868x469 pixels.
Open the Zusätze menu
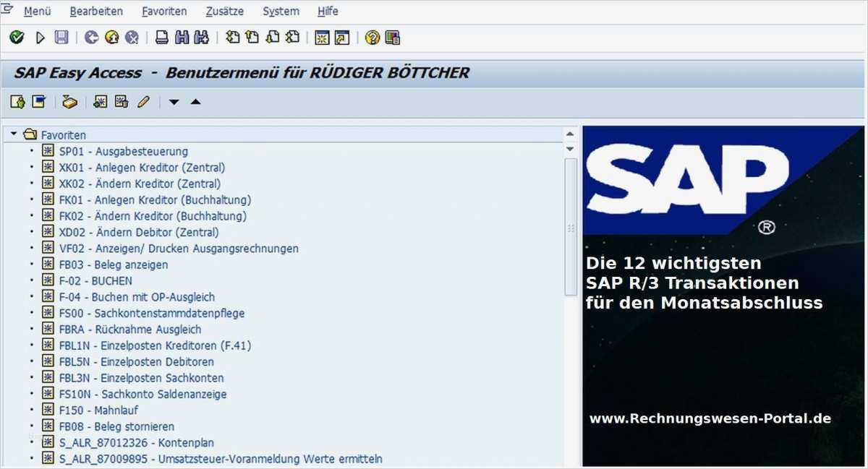[x=224, y=11]
